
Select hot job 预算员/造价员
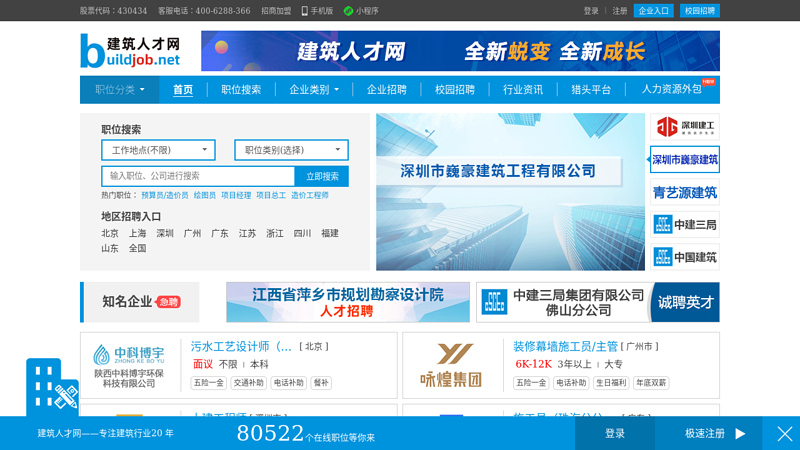pos(165,195)
